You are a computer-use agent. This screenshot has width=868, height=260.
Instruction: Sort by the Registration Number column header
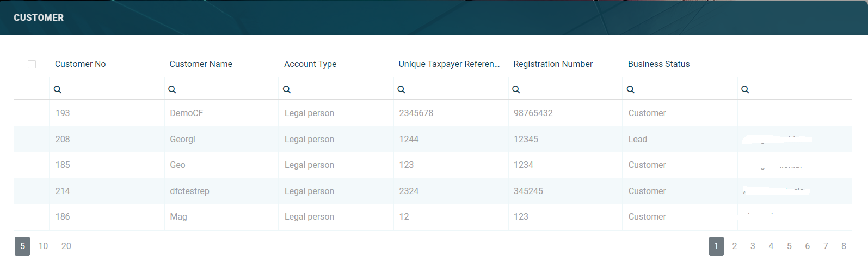tap(553, 64)
